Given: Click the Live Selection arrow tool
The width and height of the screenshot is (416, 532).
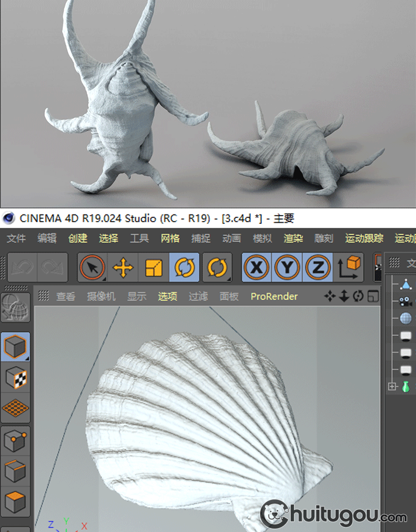Looking at the screenshot, I should [x=92, y=268].
